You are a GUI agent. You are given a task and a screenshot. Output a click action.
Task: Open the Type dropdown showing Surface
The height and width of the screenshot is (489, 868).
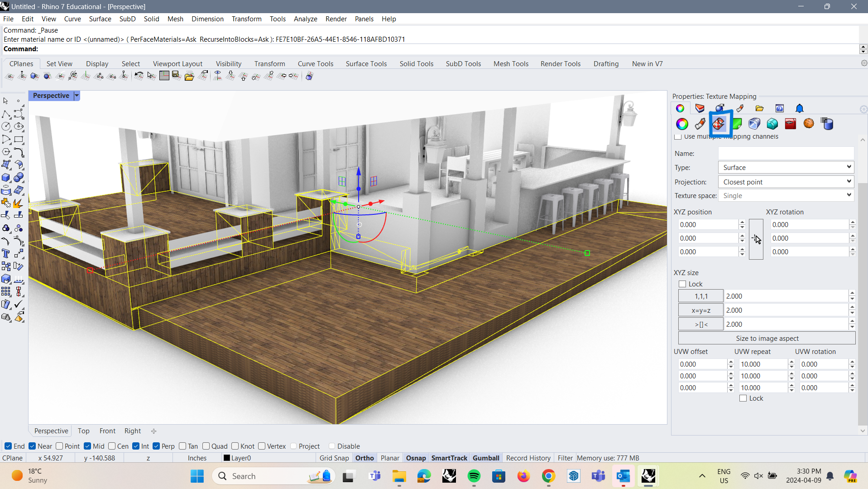coord(786,167)
